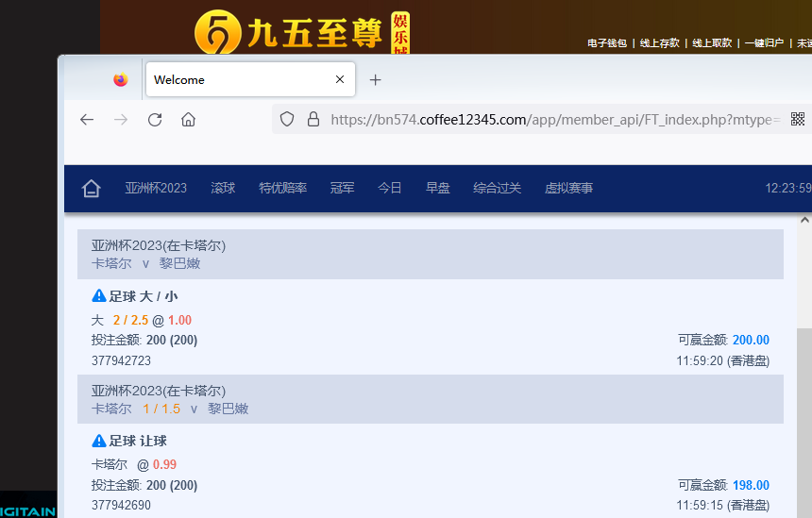Click bet number 377942723
Screen dimensions: 812x518
coord(121,360)
